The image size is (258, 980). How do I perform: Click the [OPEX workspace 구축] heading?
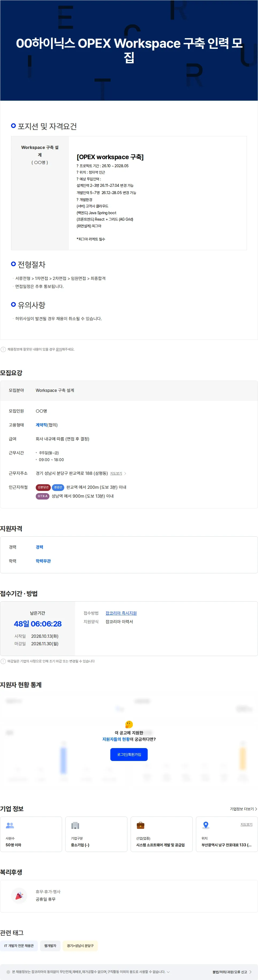(x=110, y=157)
